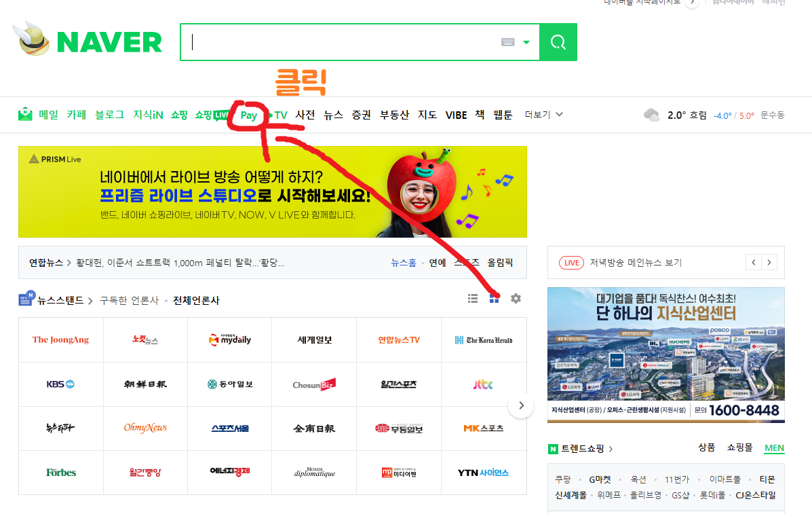
Task: Switch newsstand to grid view icon
Action: (494, 299)
